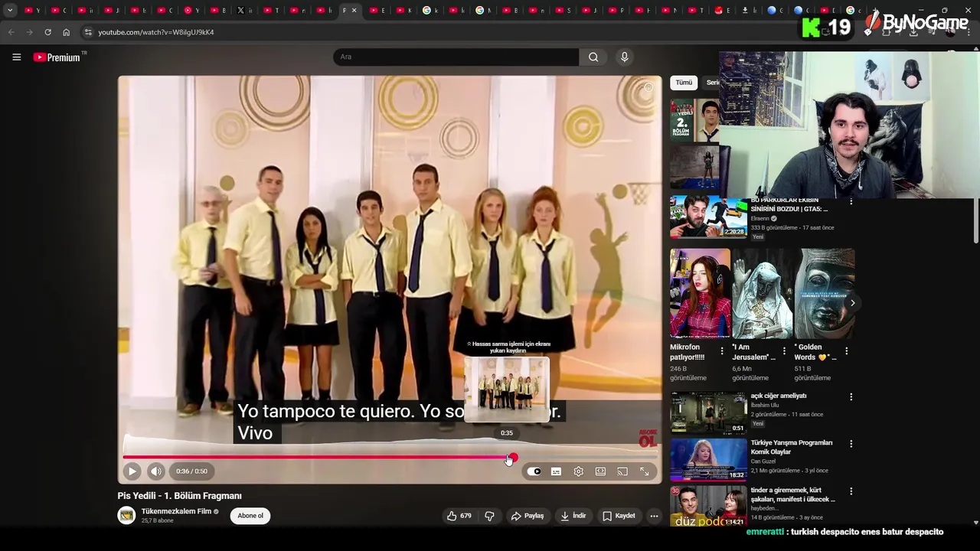Image resolution: width=980 pixels, height=551 pixels.
Task: Dislike the video with thumbs-down
Action: point(489,516)
